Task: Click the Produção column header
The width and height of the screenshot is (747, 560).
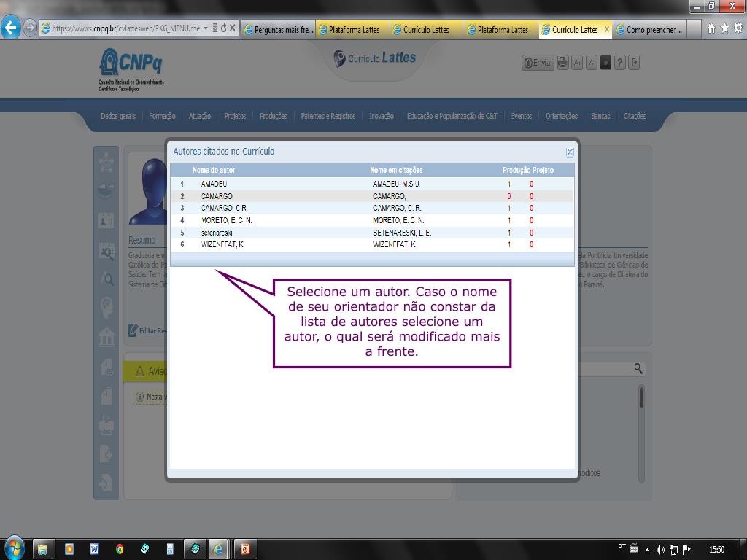Action: coord(516,170)
